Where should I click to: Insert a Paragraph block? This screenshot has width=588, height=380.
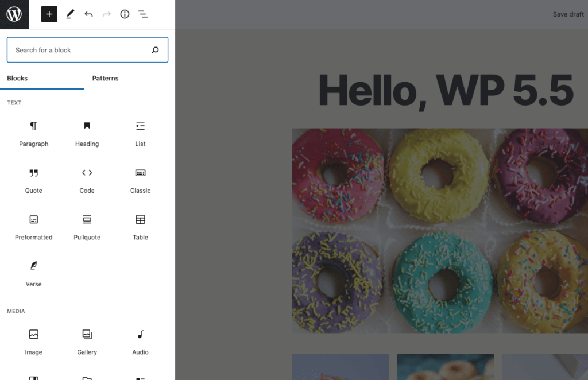[x=33, y=134]
